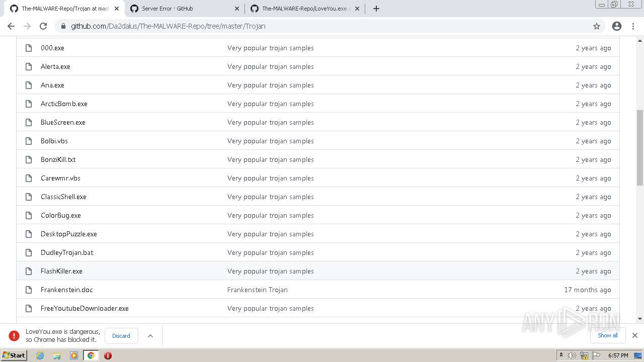This screenshot has height=362, width=644.
Task: Open the DesktopPuzzle.exe file link
Action: (68, 234)
